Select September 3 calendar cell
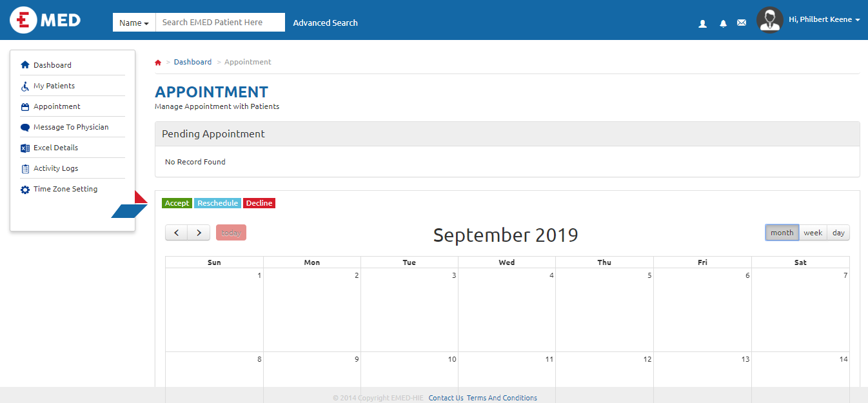This screenshot has width=868, height=403. point(409,310)
